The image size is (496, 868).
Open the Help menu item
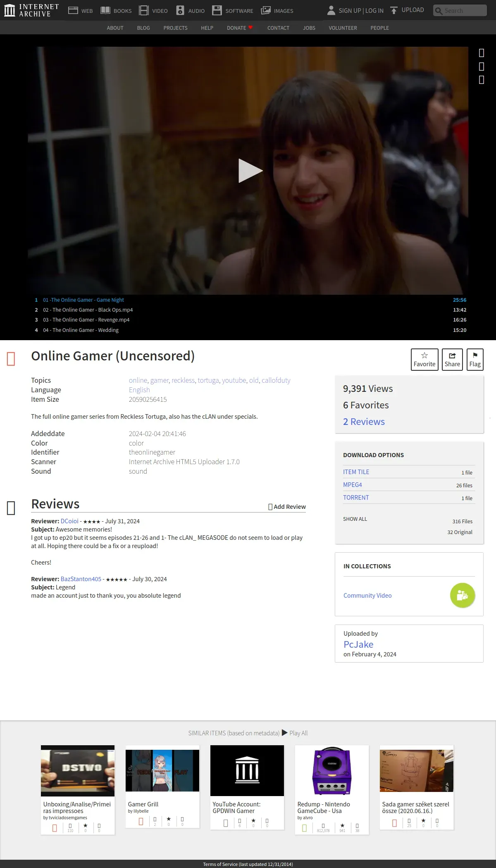[207, 28]
